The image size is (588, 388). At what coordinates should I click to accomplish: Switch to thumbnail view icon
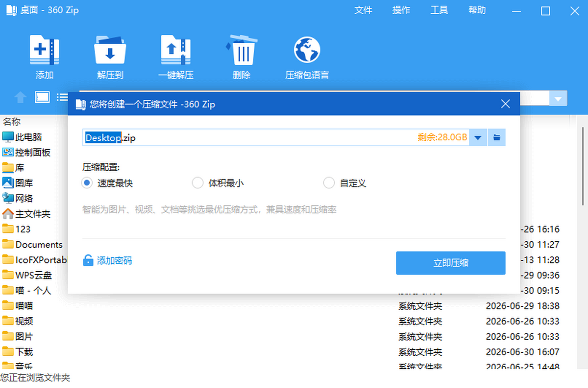click(42, 97)
